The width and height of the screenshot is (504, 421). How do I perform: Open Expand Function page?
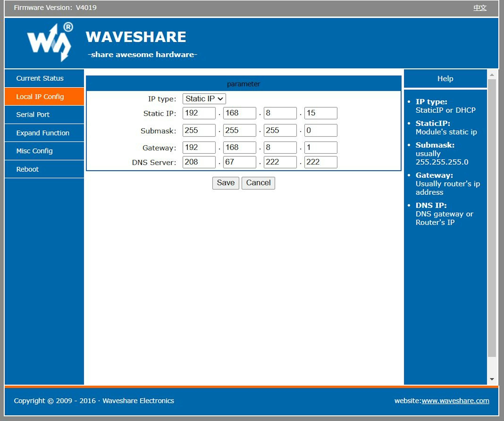point(43,133)
